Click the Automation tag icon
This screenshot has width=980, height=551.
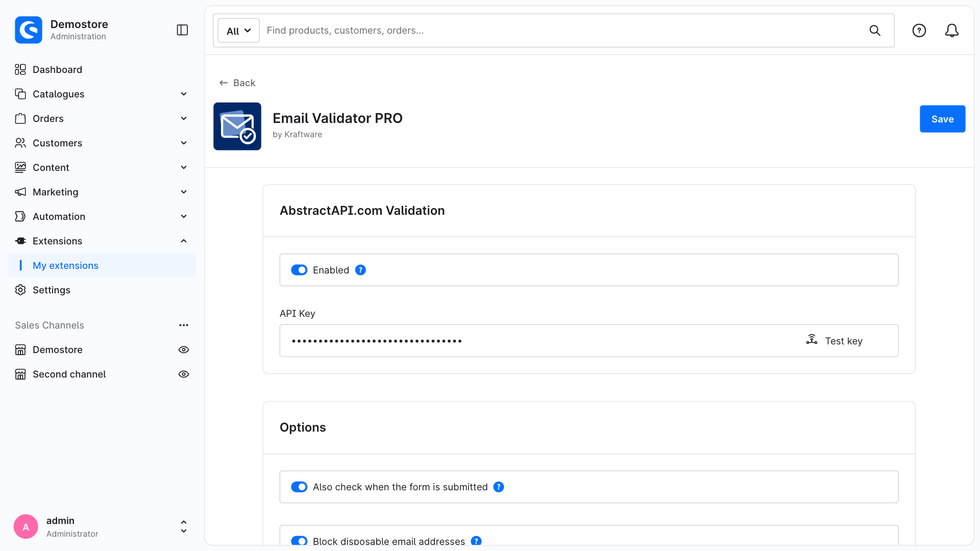click(x=20, y=216)
